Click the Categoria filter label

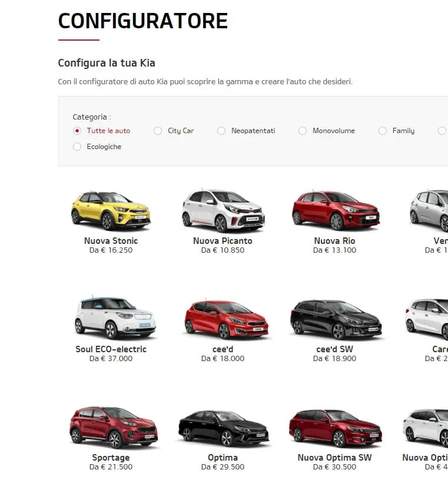[92, 117]
